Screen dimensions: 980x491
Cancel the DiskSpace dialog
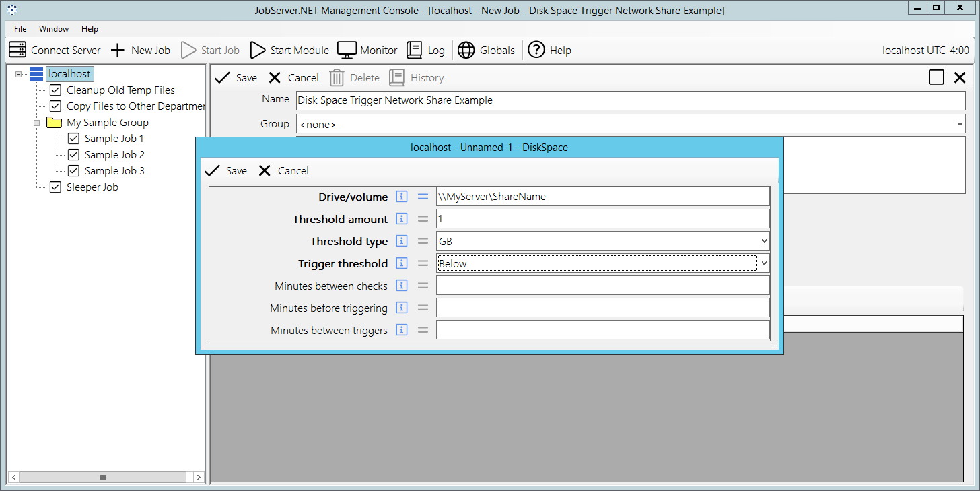point(284,171)
